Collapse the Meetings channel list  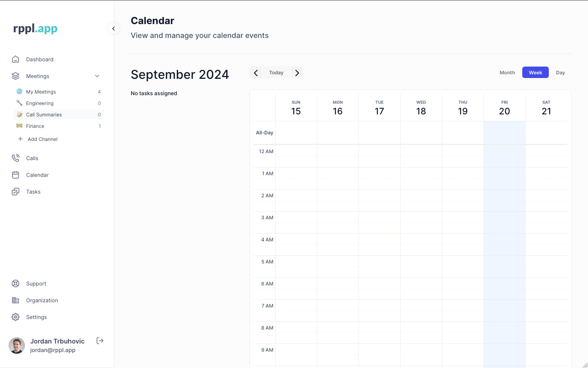click(x=97, y=76)
